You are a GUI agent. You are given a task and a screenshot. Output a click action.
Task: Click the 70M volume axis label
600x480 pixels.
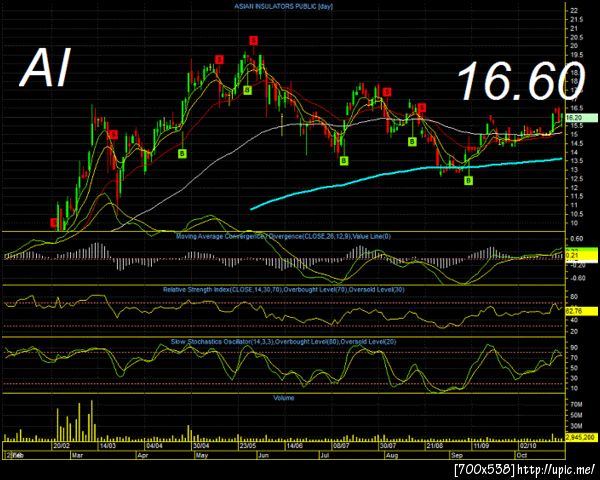576,404
